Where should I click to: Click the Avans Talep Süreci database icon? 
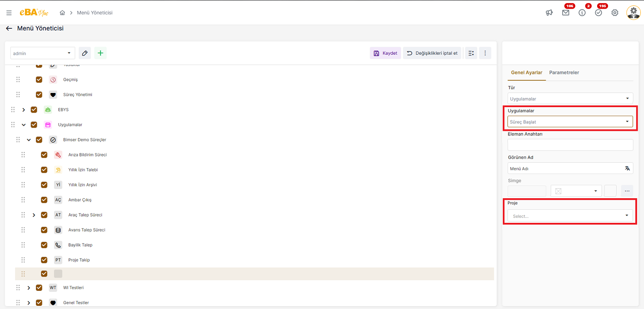click(x=58, y=230)
